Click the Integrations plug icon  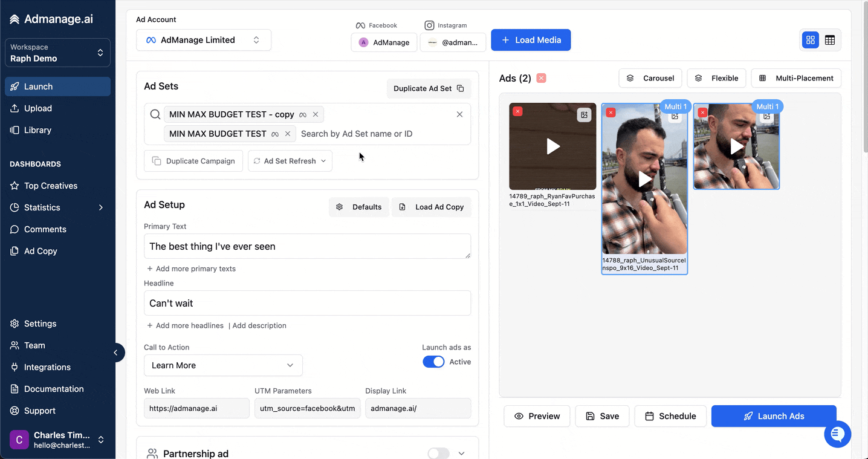(15, 367)
